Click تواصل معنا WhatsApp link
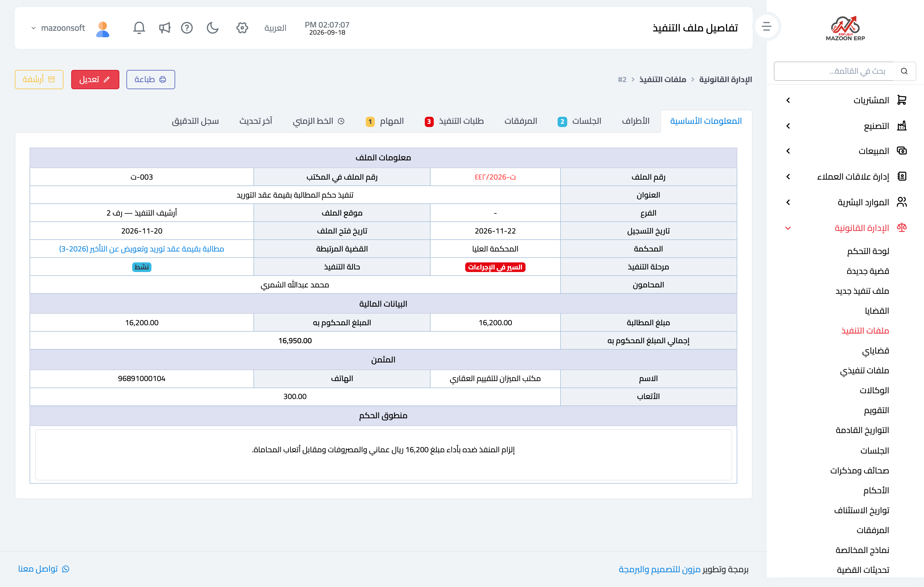The width and height of the screenshot is (924, 587). tap(44, 569)
